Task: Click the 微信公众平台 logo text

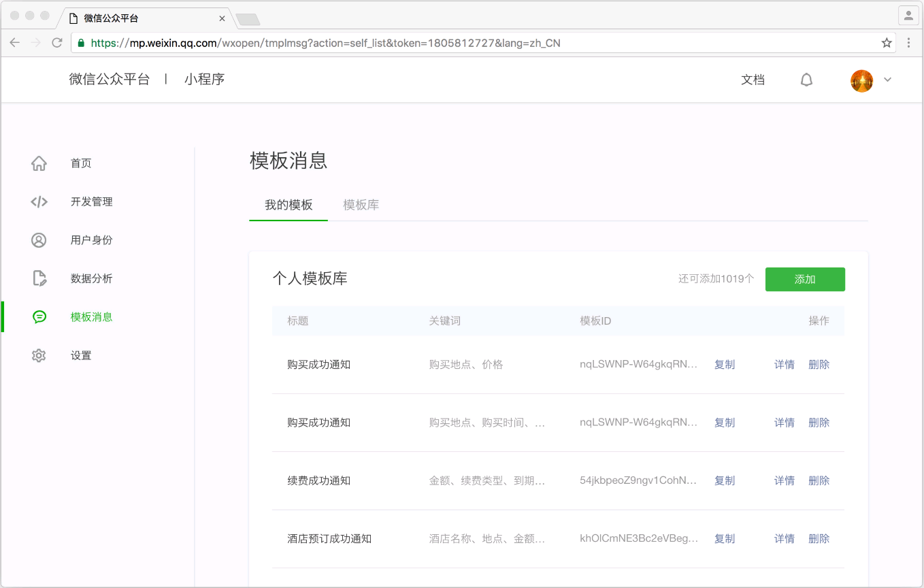Action: pos(109,79)
